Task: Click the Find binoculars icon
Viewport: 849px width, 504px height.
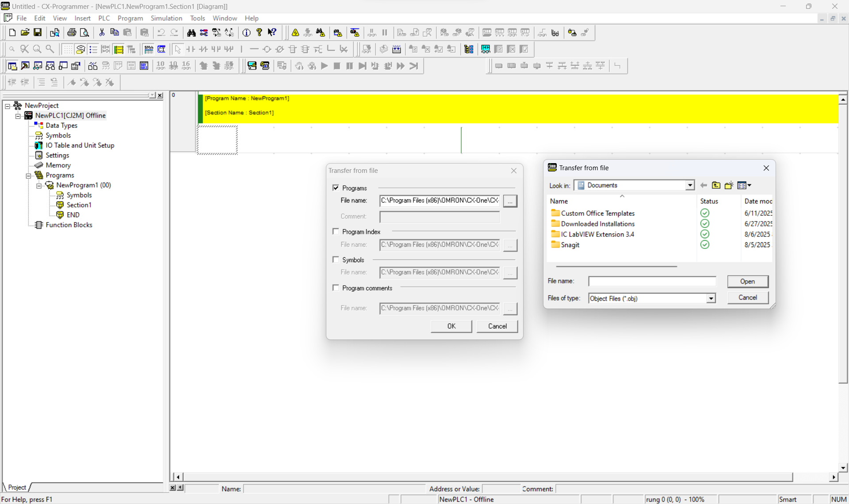Action: point(191,33)
